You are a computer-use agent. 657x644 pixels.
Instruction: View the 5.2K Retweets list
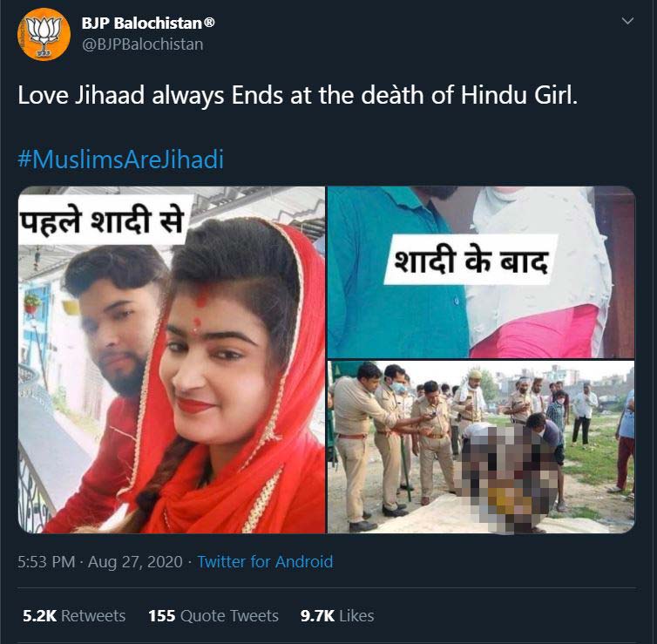74,616
